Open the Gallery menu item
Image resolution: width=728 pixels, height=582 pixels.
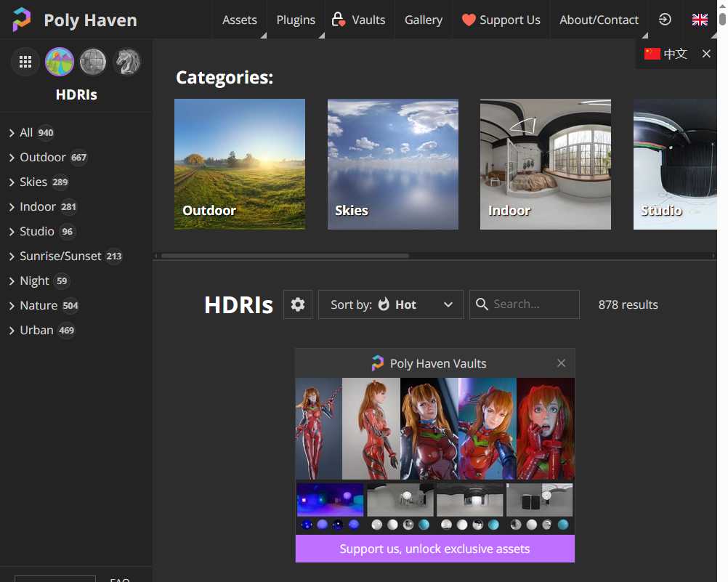click(x=423, y=20)
